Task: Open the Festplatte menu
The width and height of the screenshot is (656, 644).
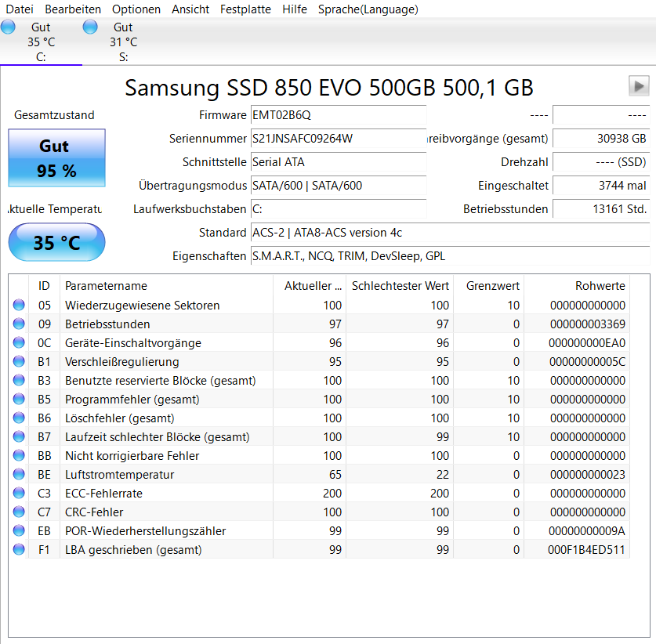Action: point(245,9)
